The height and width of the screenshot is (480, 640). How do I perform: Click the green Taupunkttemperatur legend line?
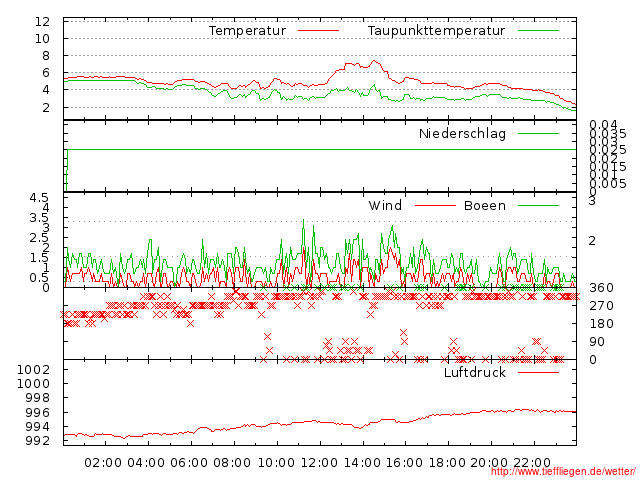point(538,31)
